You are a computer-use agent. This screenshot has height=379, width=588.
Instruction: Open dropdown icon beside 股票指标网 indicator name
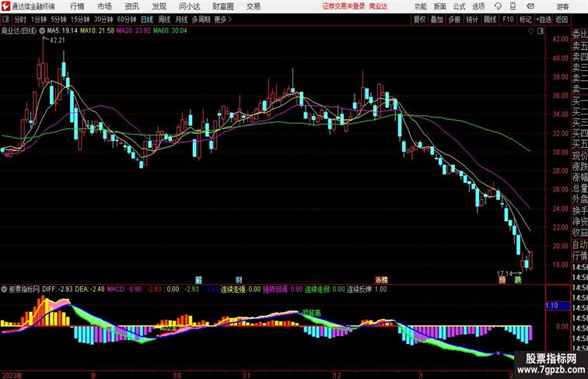pos(5,290)
